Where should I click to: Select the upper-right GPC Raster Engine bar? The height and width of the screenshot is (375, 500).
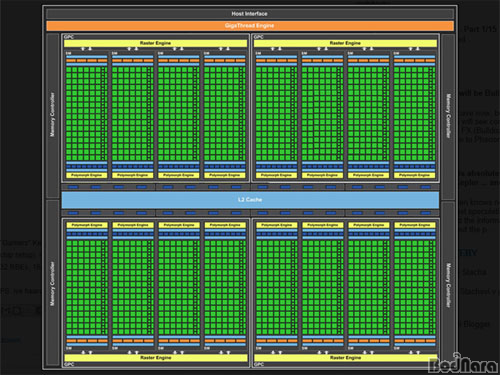click(345, 43)
